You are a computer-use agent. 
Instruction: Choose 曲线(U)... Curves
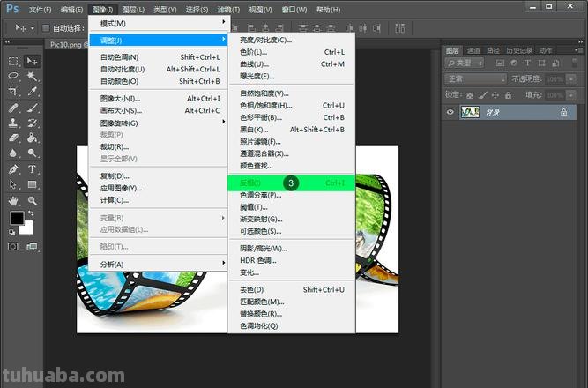tap(292, 63)
